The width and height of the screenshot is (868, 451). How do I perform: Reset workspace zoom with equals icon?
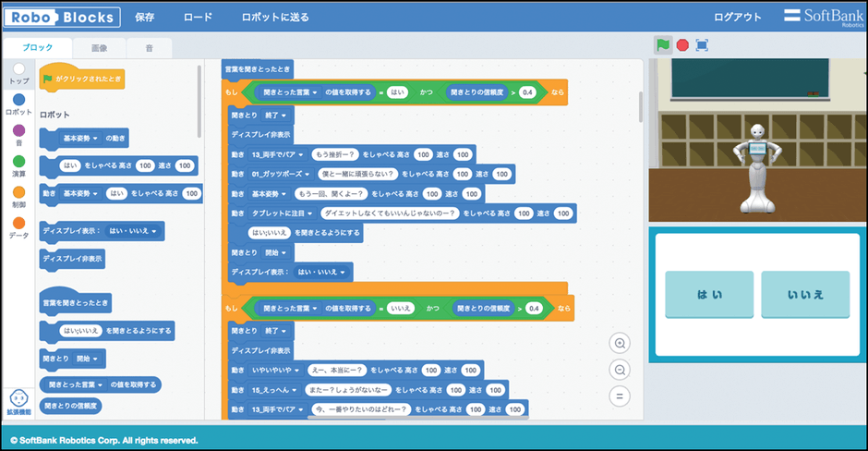coord(621,396)
